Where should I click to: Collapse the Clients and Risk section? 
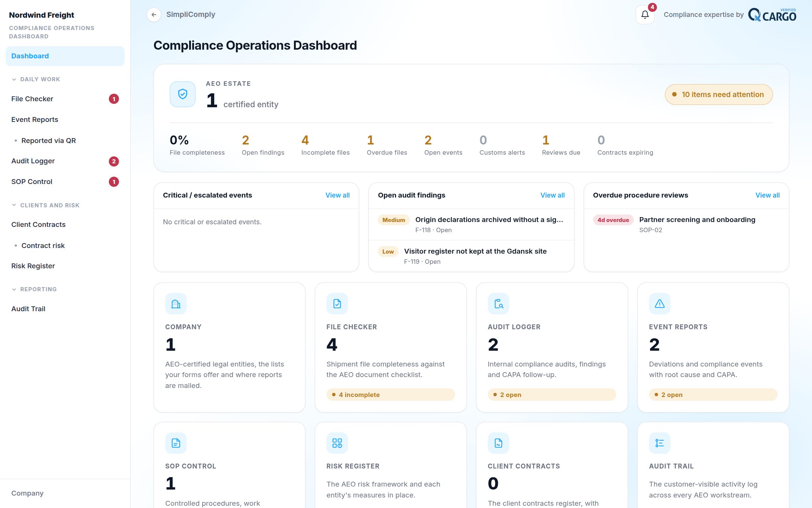tap(45, 205)
